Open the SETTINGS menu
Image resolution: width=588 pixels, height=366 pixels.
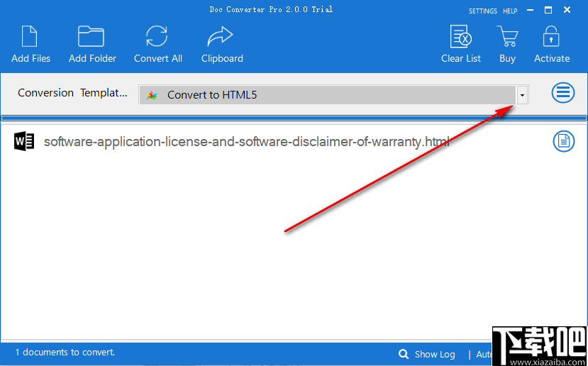pyautogui.click(x=482, y=11)
